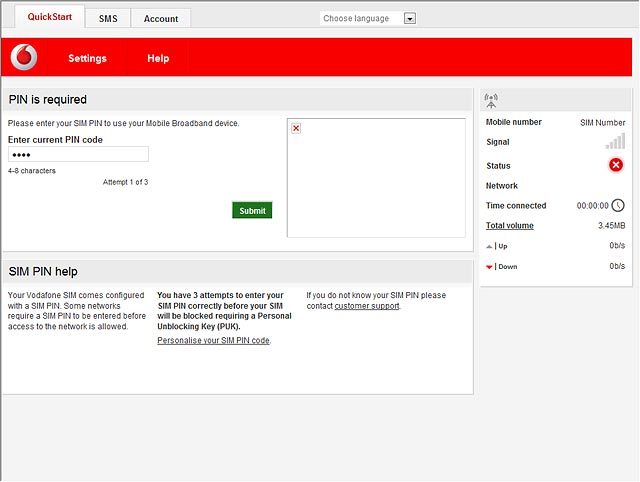
Task: Select the Choose language field
Action: point(368,18)
